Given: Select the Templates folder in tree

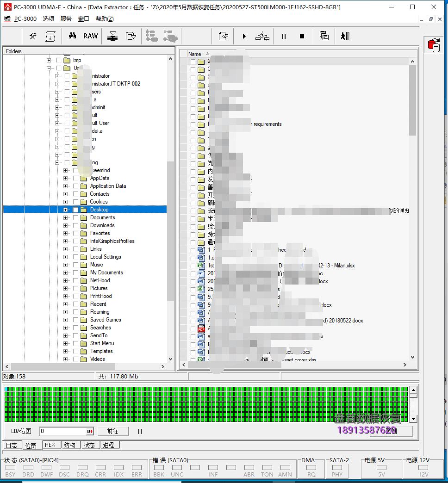Looking at the screenshot, I should point(101,351).
